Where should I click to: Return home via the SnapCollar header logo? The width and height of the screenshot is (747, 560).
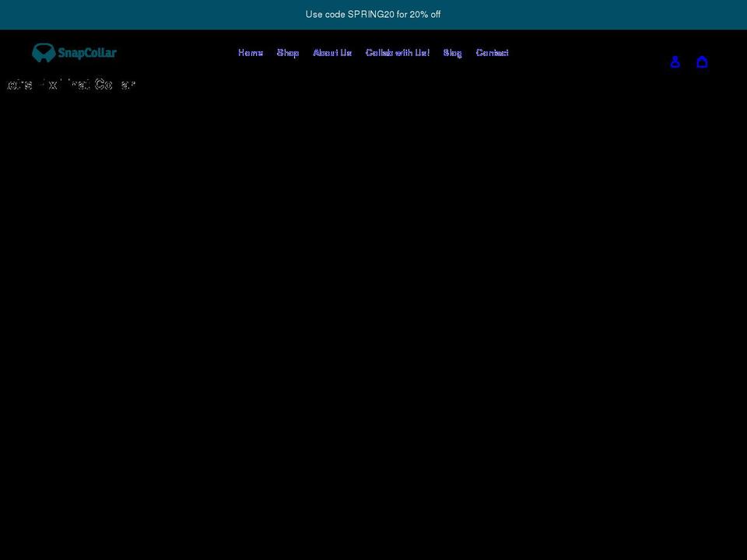point(74,52)
